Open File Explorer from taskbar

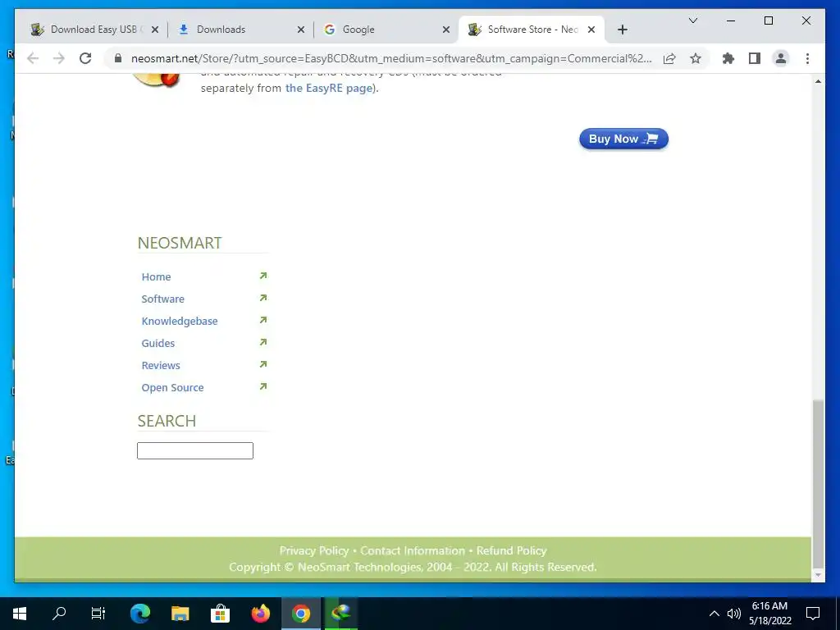pyautogui.click(x=180, y=614)
